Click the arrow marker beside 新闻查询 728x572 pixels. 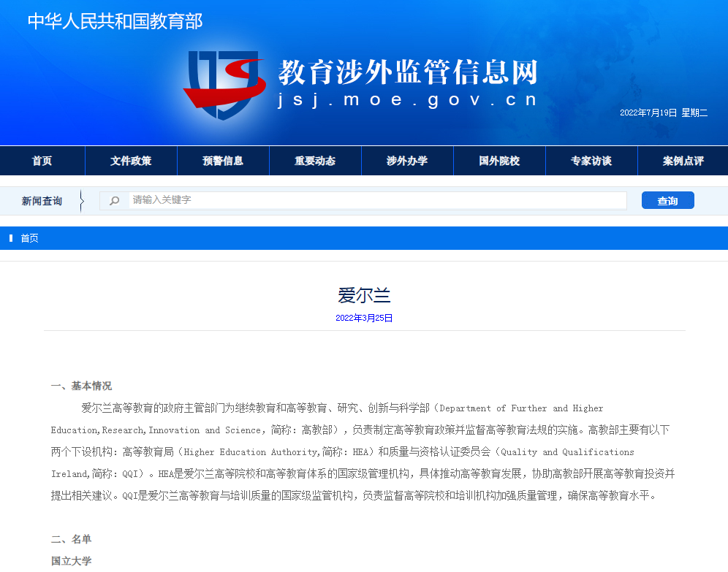point(82,201)
